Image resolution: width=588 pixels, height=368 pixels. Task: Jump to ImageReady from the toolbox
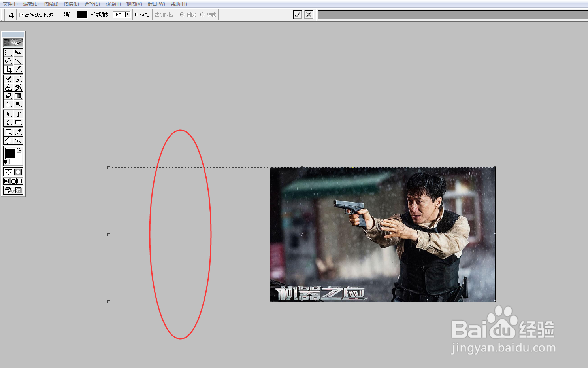point(13,190)
